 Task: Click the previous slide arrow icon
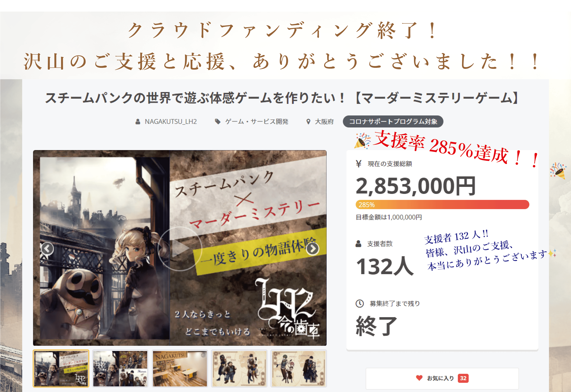click(47, 249)
